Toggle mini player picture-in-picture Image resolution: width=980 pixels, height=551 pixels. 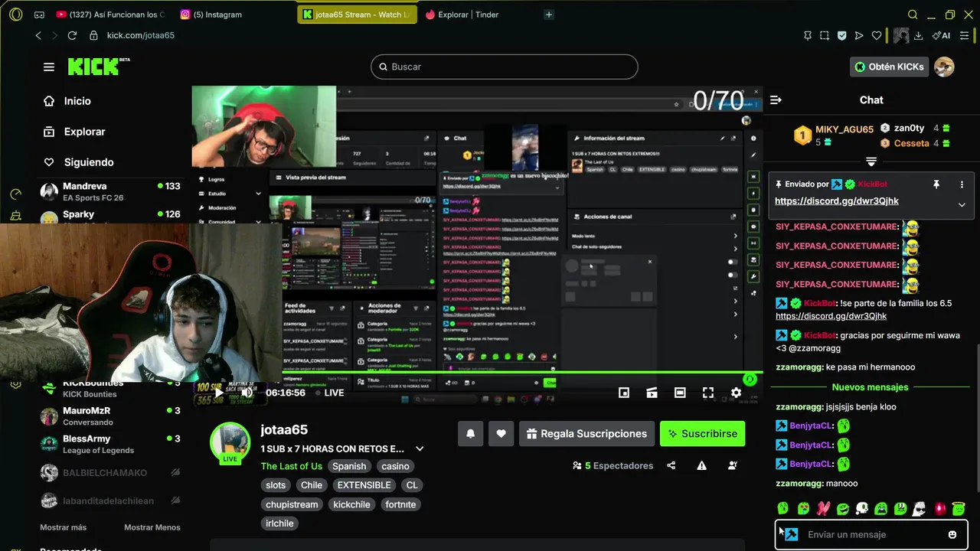[624, 393]
